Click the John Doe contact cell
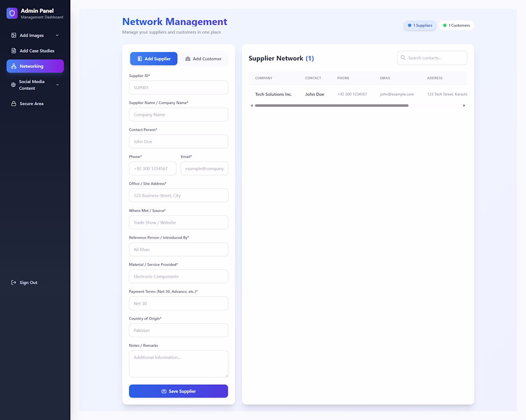Image resolution: width=526 pixels, height=420 pixels. tap(315, 94)
